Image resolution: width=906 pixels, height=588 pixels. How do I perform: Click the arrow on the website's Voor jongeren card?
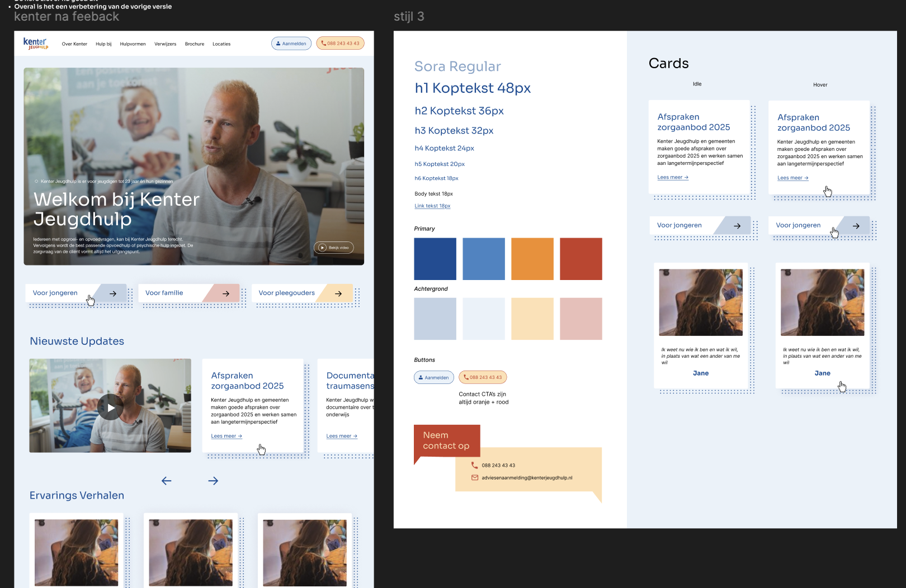tap(113, 293)
